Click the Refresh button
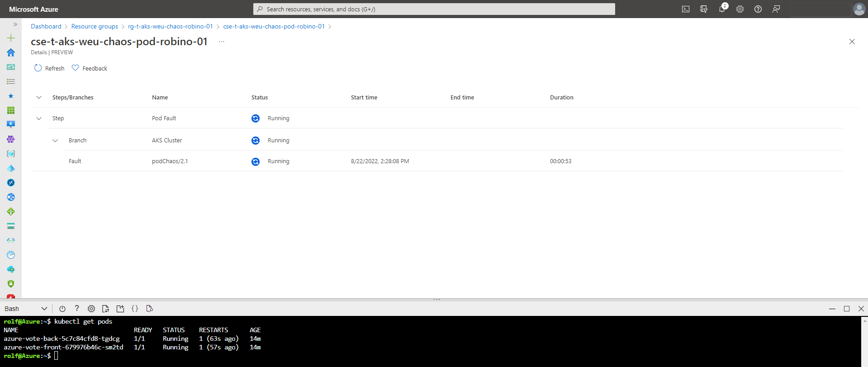Screen dimensions: 868x367 [x=49, y=68]
